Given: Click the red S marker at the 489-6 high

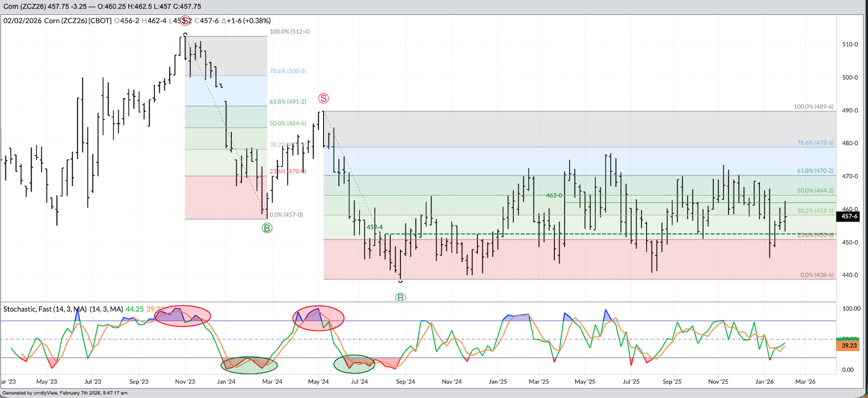Looking at the screenshot, I should (x=324, y=98).
